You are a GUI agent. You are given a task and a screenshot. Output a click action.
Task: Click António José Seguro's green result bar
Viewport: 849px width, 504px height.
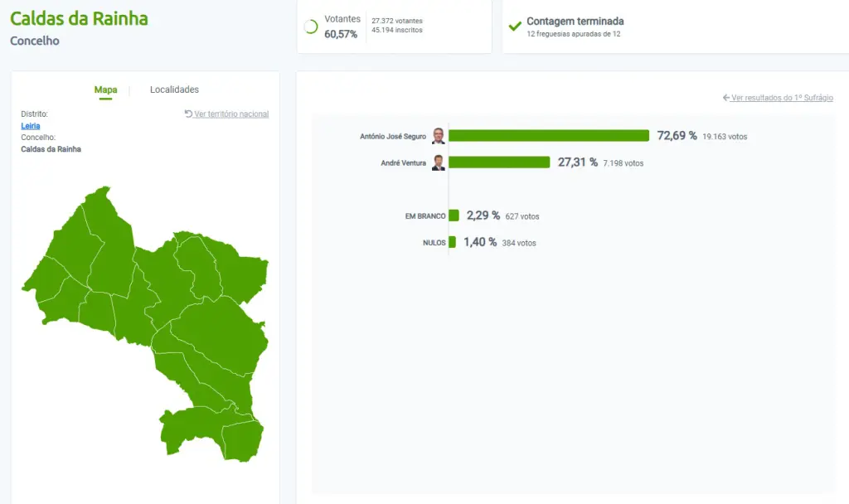point(548,136)
